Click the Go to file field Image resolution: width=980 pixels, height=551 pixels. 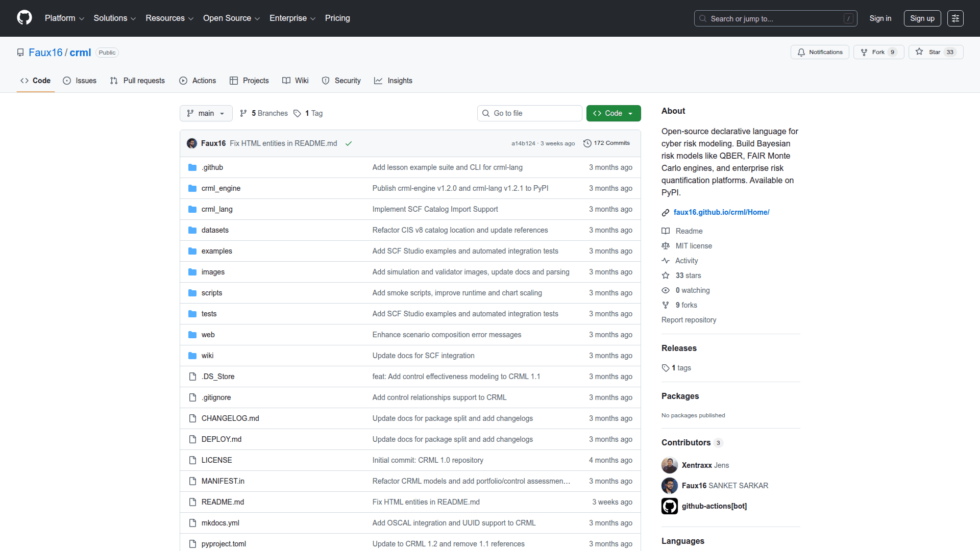pyautogui.click(x=530, y=113)
